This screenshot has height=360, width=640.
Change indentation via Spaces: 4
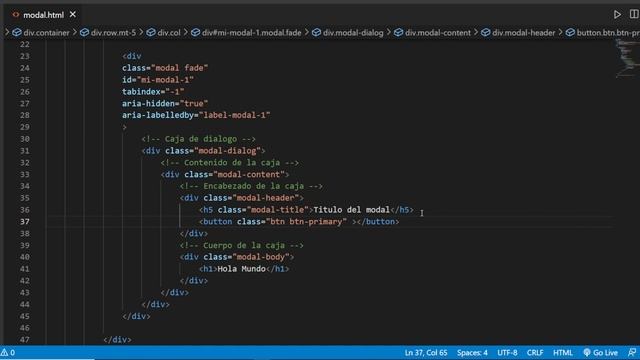pos(472,353)
